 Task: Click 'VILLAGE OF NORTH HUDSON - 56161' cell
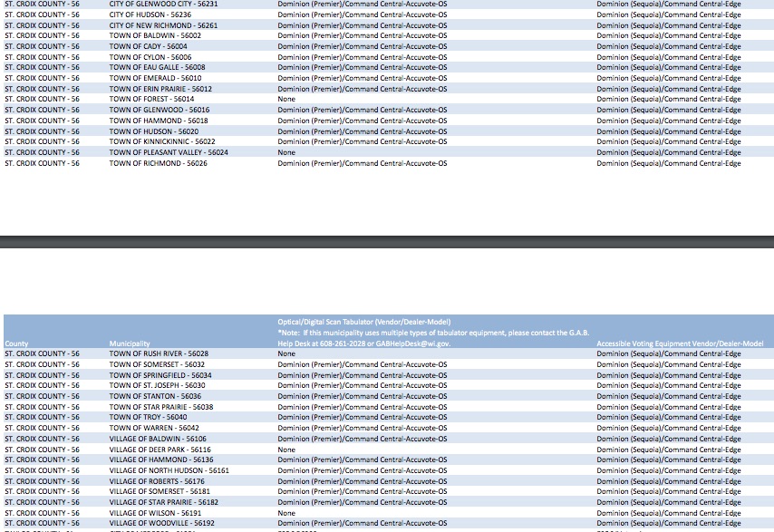[x=169, y=469]
